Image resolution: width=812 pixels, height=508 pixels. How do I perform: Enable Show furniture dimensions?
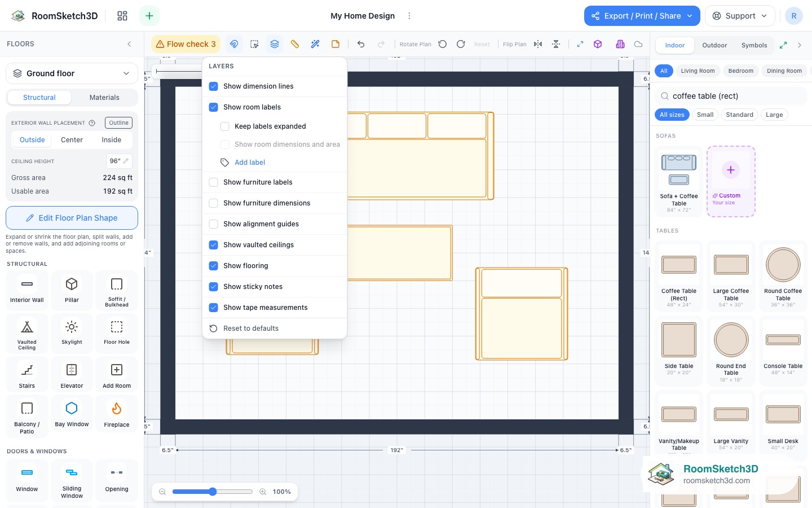[214, 203]
